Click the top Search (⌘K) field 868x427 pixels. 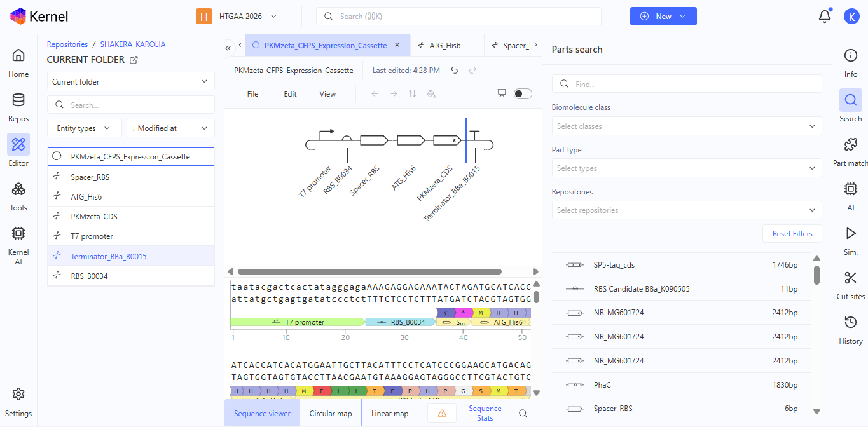(458, 17)
